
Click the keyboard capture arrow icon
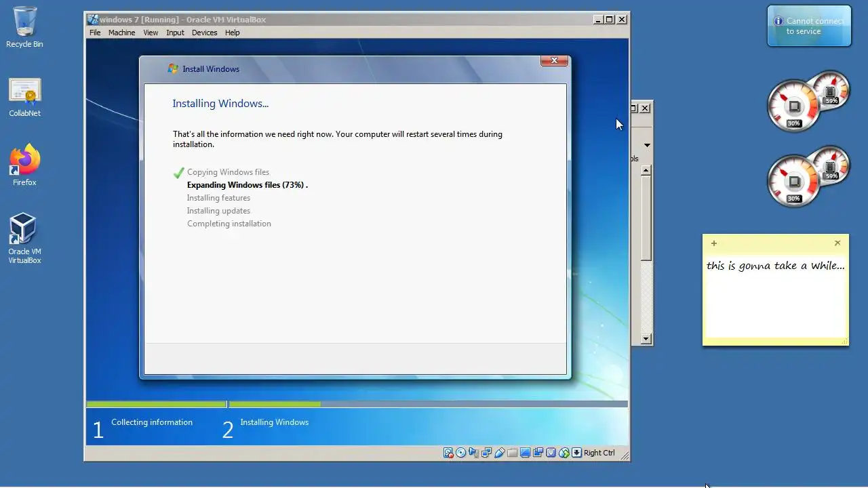(576, 453)
